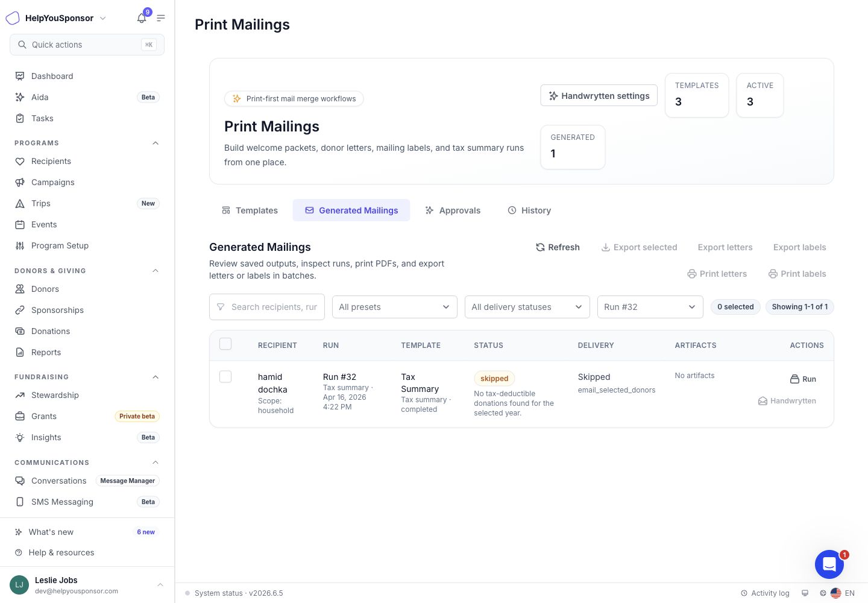The height and width of the screenshot is (603, 868).
Task: Open SMS Messaging page
Action: point(87,502)
